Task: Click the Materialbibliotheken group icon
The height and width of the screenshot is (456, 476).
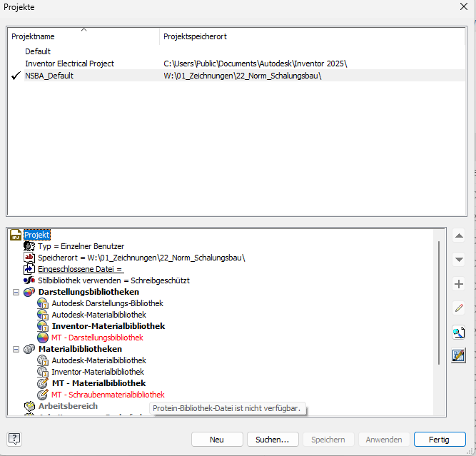Action: coord(29,349)
